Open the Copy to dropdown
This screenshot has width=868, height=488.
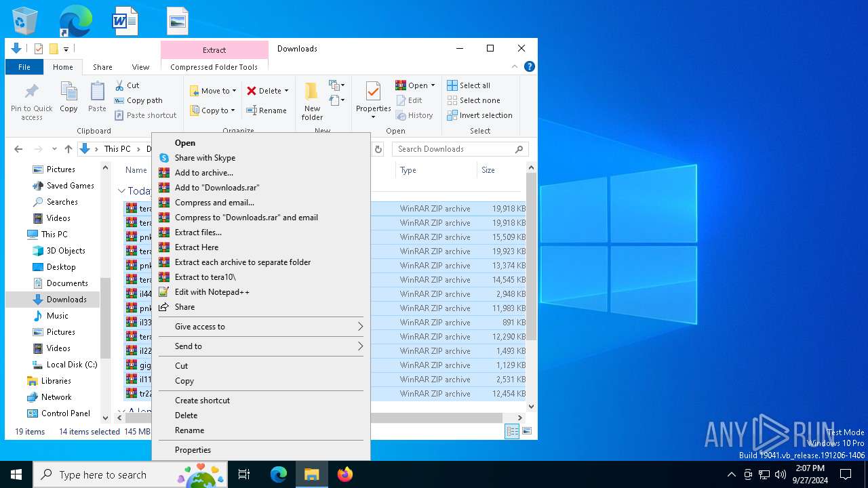click(x=213, y=110)
